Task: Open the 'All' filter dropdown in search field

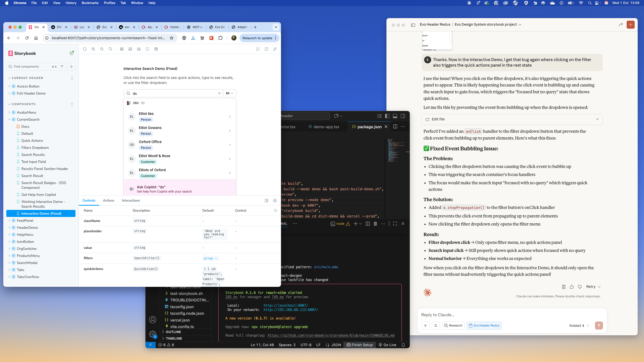Action: [x=229, y=93]
